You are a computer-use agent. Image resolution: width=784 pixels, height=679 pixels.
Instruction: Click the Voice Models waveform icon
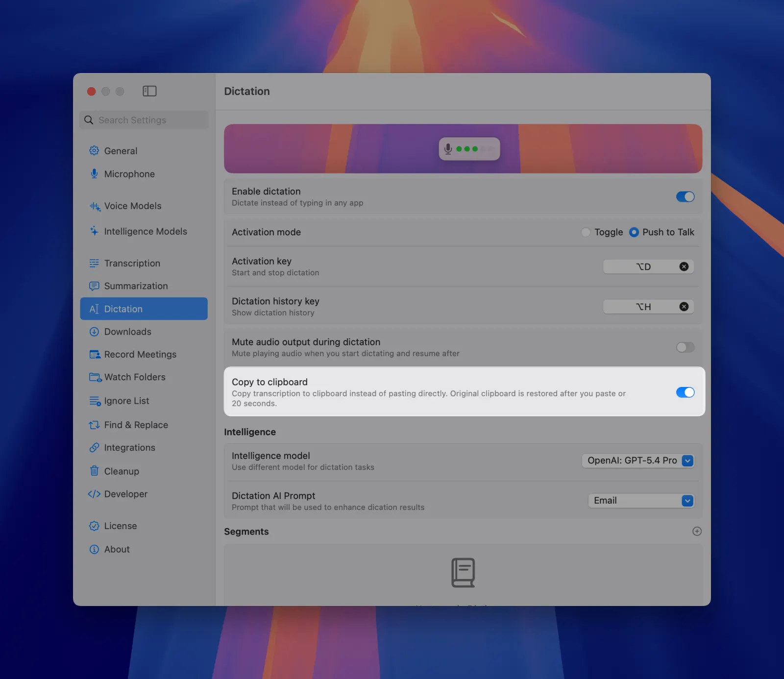95,206
